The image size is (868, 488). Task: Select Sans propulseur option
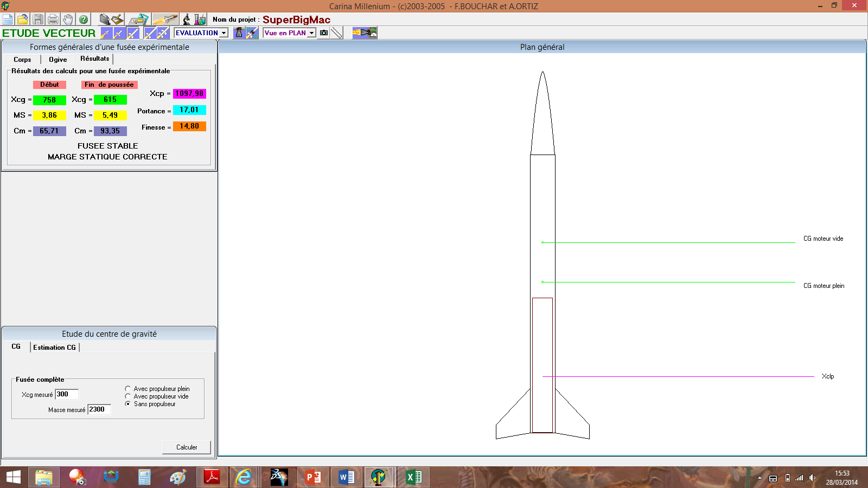pos(150,404)
